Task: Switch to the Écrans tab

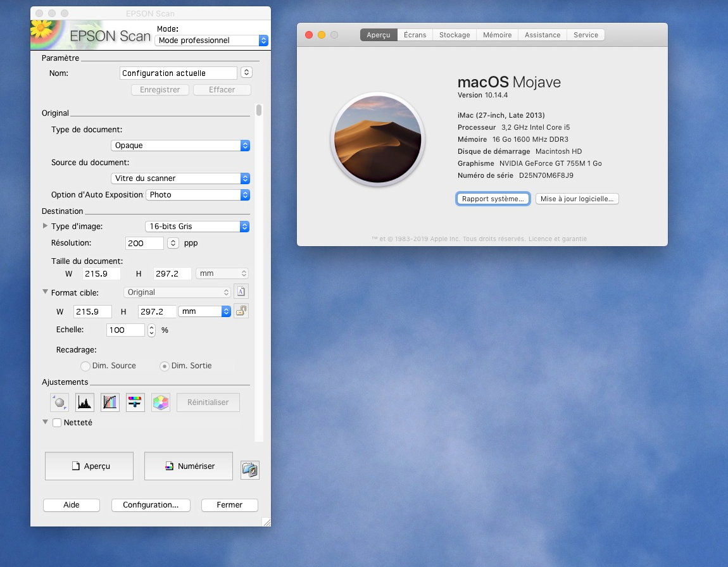Action: pos(415,35)
